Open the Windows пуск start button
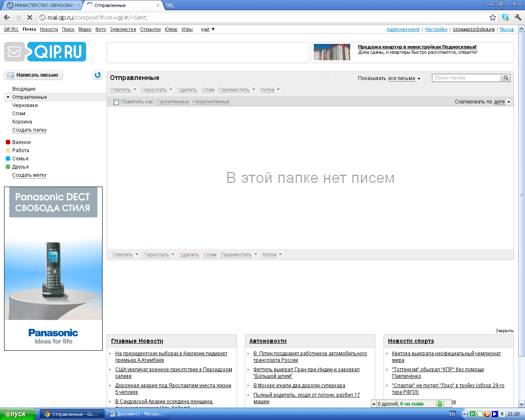The width and height of the screenshot is (525, 420). point(18,414)
